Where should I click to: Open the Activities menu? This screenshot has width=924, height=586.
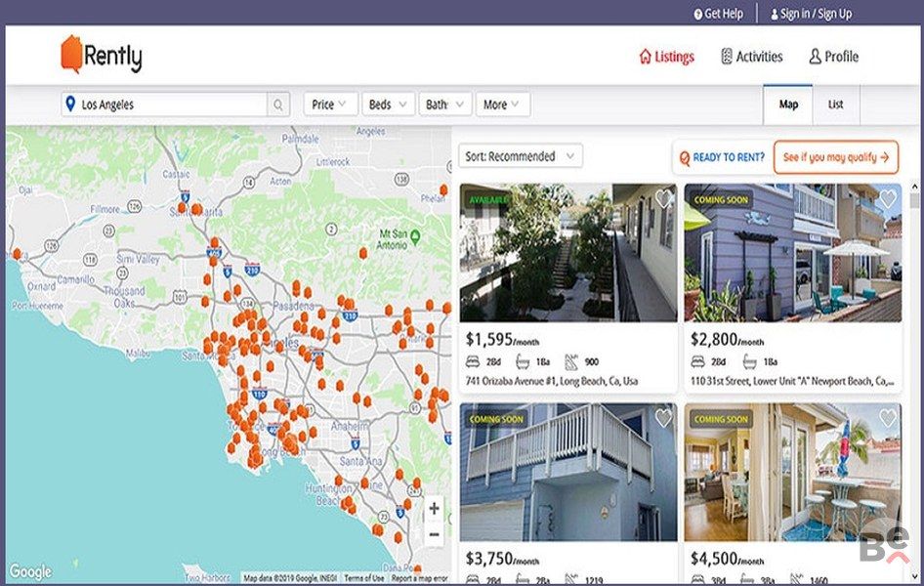[751, 57]
